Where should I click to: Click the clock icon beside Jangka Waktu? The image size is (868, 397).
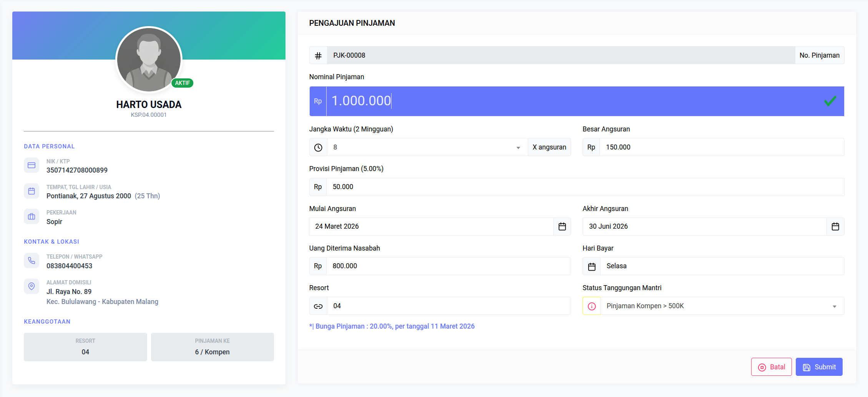pos(318,147)
